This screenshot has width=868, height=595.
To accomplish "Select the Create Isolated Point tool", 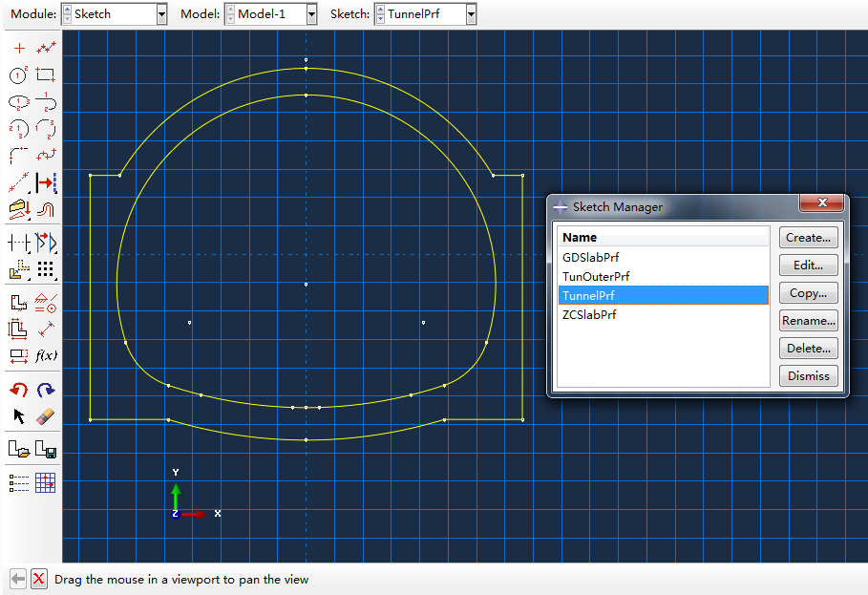I will [18, 46].
